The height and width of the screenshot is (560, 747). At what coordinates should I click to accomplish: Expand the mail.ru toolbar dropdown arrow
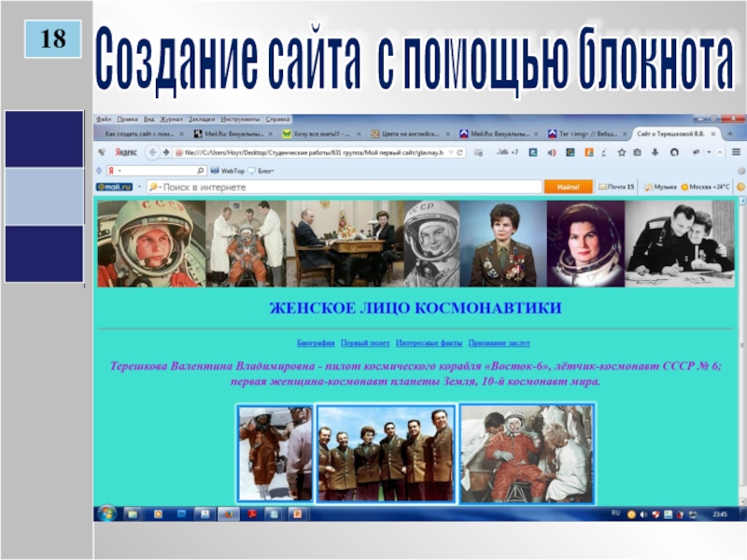pos(139,188)
